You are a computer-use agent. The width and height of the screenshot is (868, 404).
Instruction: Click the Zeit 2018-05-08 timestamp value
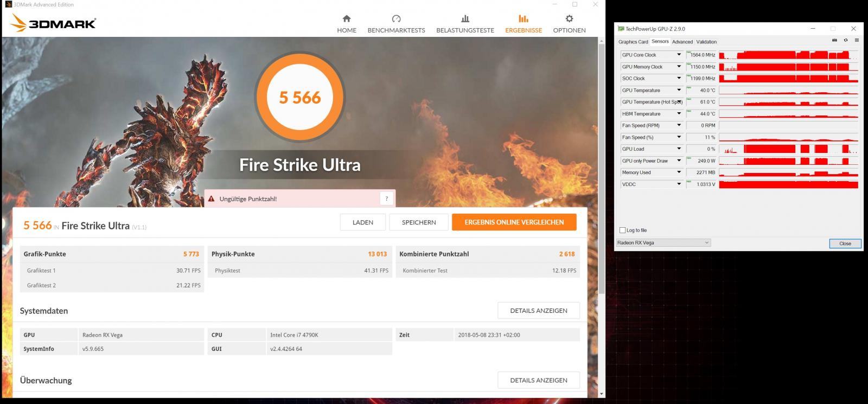(x=489, y=335)
